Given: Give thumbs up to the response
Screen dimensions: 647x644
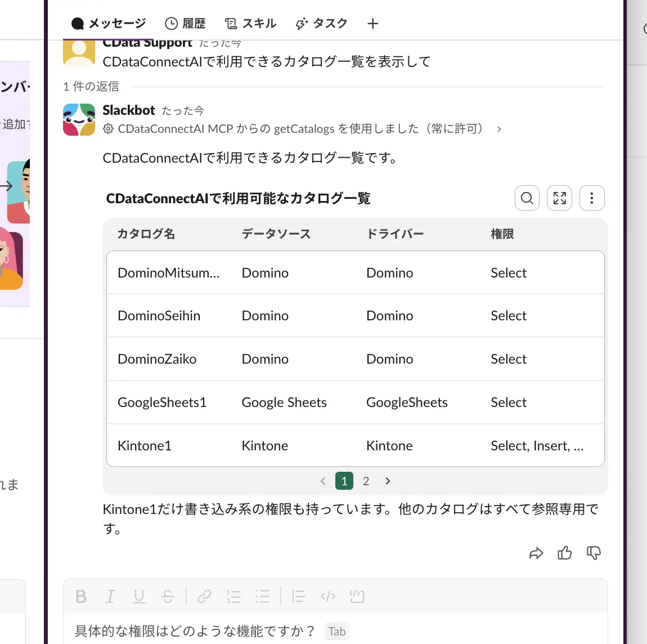Looking at the screenshot, I should 564,553.
